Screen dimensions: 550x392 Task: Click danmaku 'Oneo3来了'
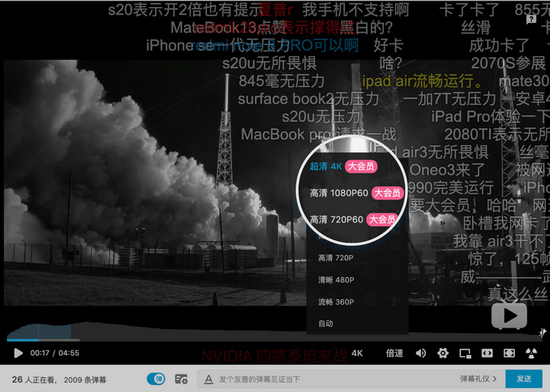click(x=447, y=170)
